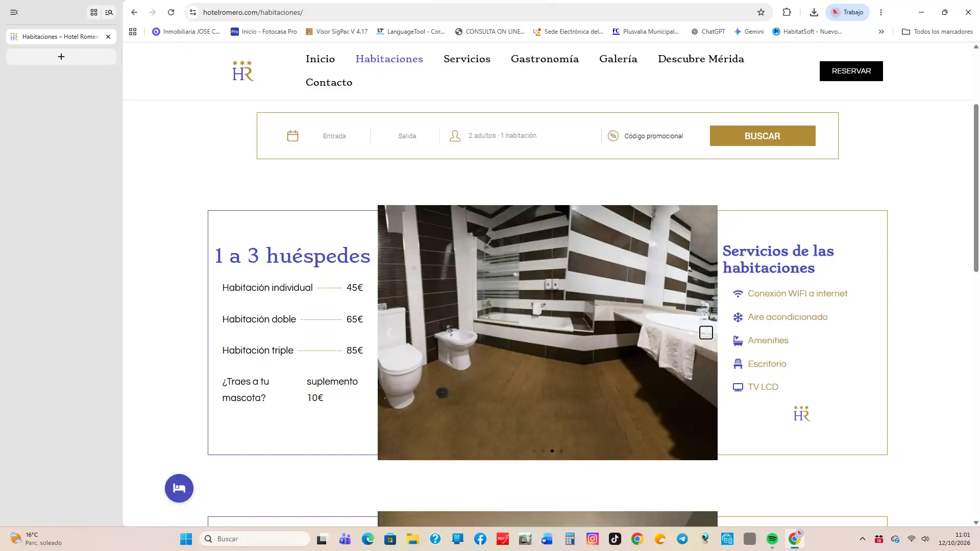Click 'Conexión WIFI a internet' service text
The image size is (980, 551).
[797, 293]
